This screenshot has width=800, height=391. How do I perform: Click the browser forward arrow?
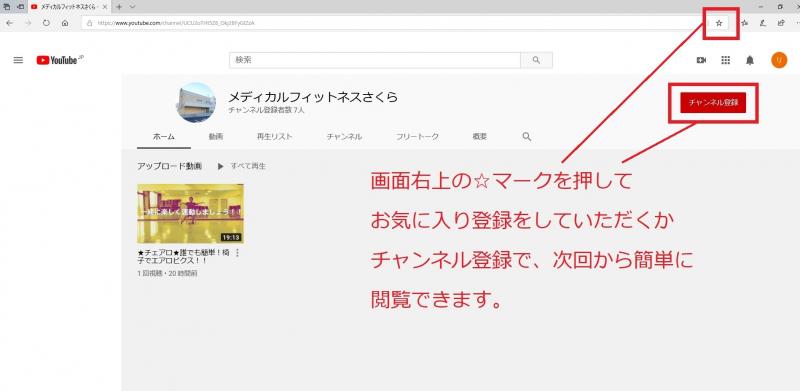coord(28,23)
